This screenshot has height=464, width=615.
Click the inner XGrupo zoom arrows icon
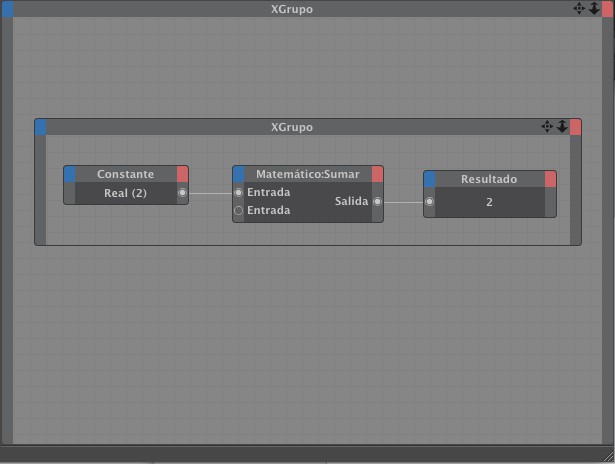[x=562, y=126]
